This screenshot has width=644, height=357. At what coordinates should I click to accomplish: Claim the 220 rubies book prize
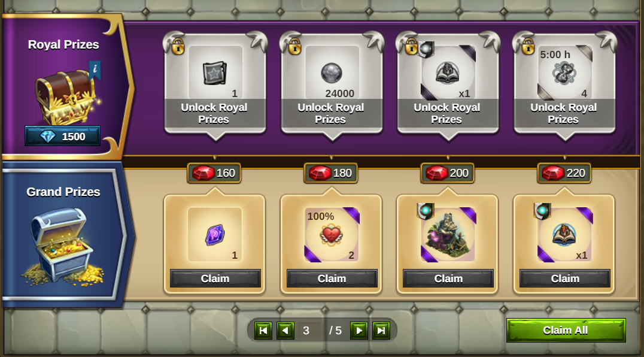point(565,279)
